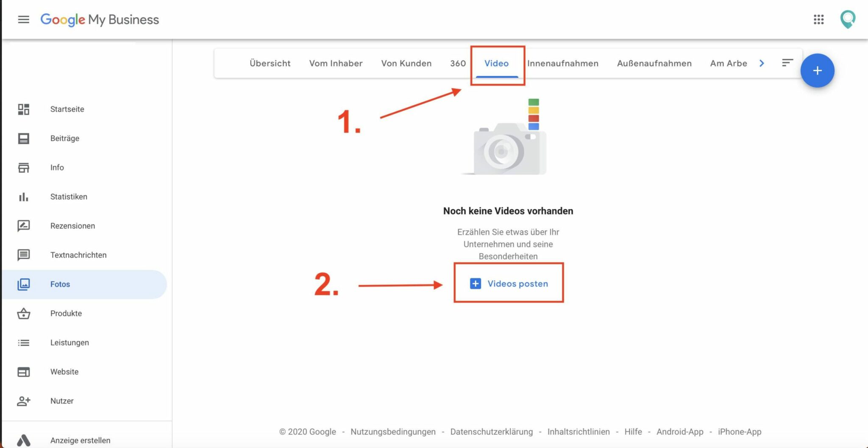Click the Website layout icon
The image size is (868, 448).
coord(24,372)
